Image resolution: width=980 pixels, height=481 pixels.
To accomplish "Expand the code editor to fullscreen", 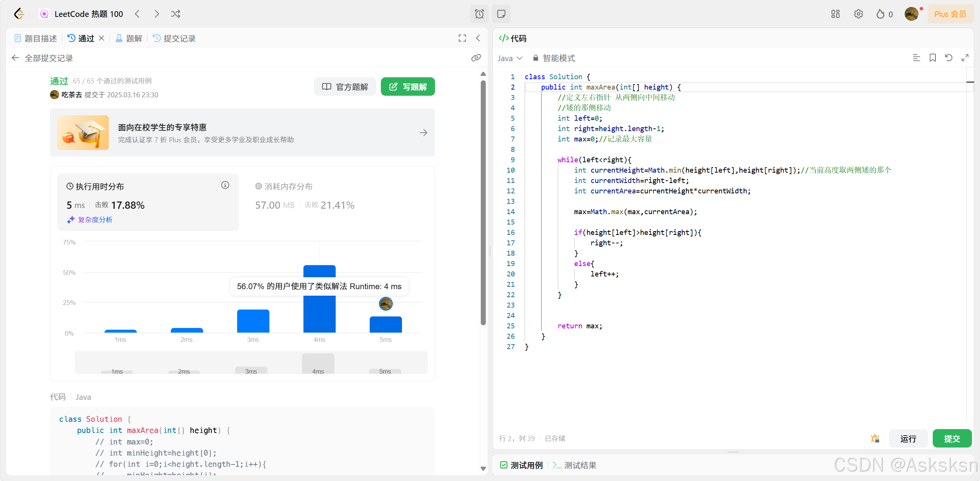I will point(965,58).
